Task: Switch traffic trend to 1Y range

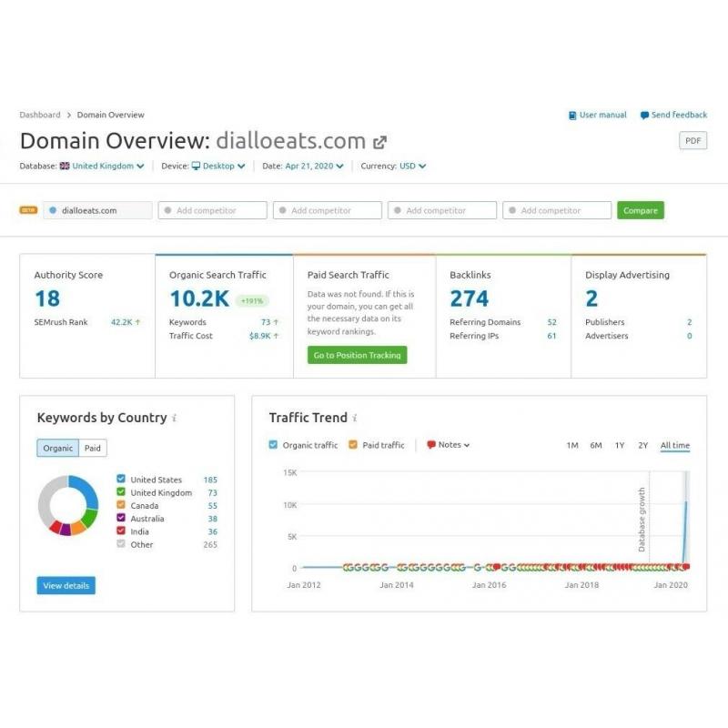Action: [620, 445]
